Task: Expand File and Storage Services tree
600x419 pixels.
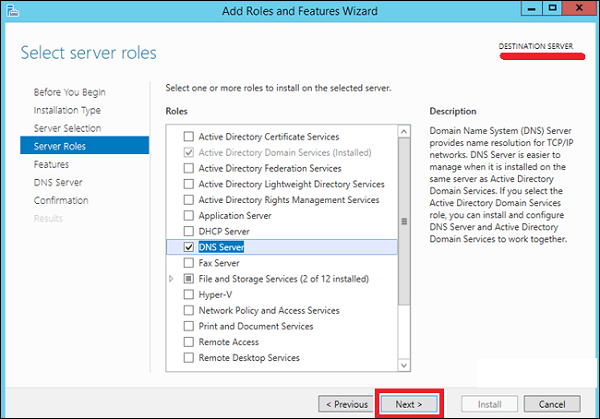Action: 173,279
